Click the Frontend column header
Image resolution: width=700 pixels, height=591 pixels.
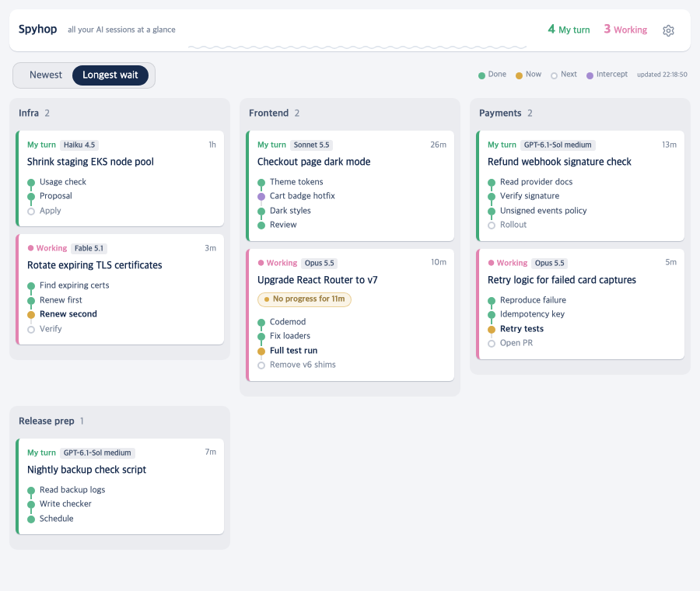coord(268,113)
